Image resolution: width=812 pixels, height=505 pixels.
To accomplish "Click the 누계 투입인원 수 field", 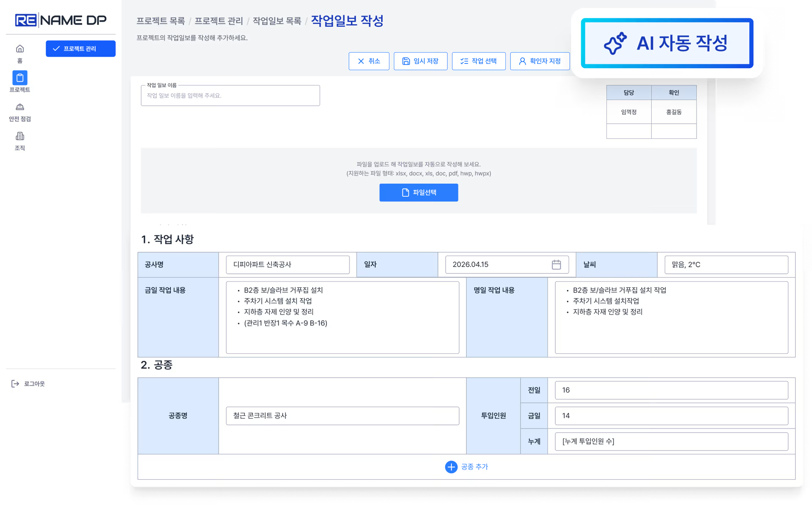I will point(671,442).
